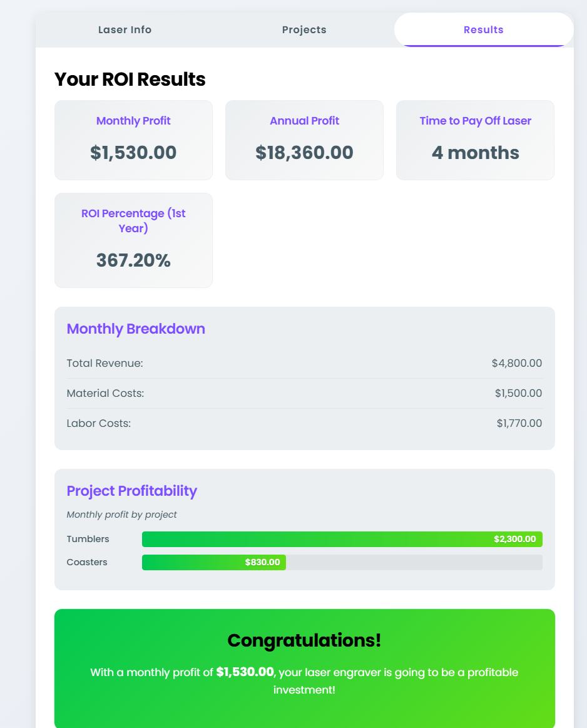Click the ROI Percentage (1st Year) card
The image size is (587, 728).
[x=133, y=240]
